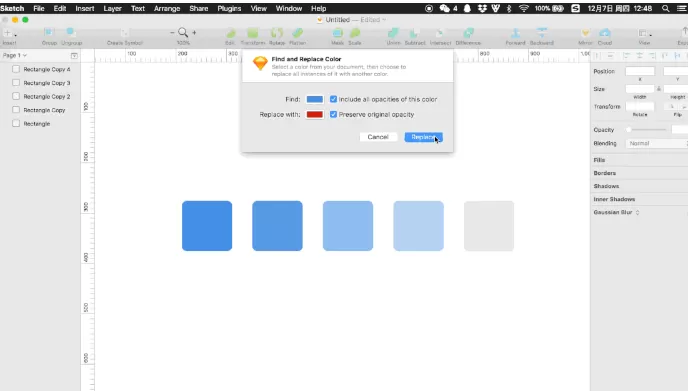Toggle the Rectangle Copy 2 layer icon
Viewport: 688px width, 391px height.
pos(16,96)
